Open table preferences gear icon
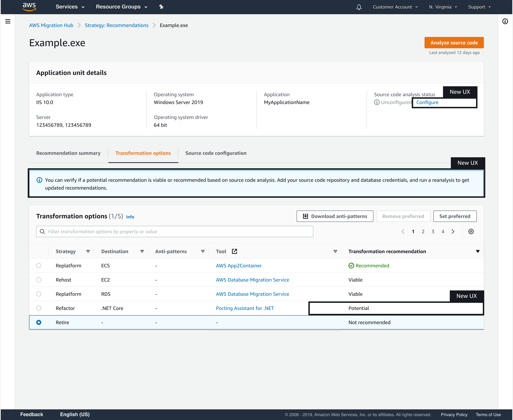 click(471, 231)
